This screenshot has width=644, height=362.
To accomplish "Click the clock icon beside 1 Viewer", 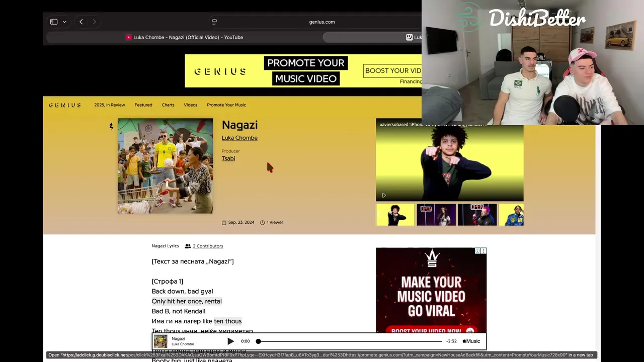I will [x=262, y=222].
